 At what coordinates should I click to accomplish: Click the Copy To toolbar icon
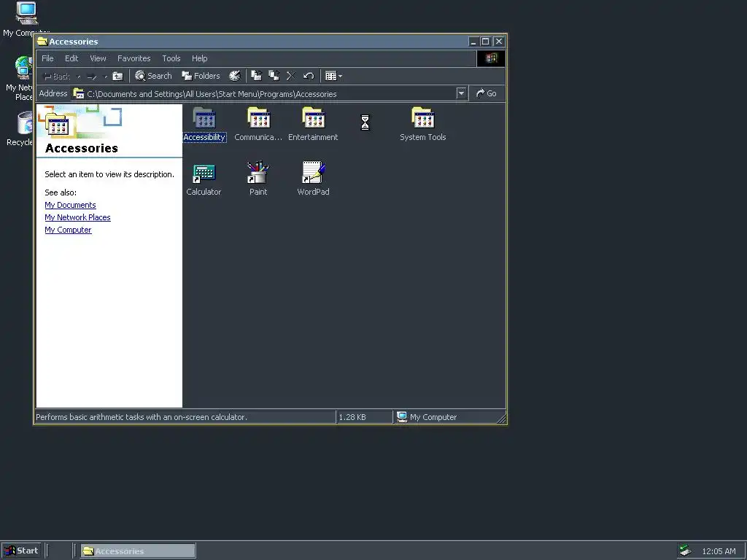(x=274, y=76)
